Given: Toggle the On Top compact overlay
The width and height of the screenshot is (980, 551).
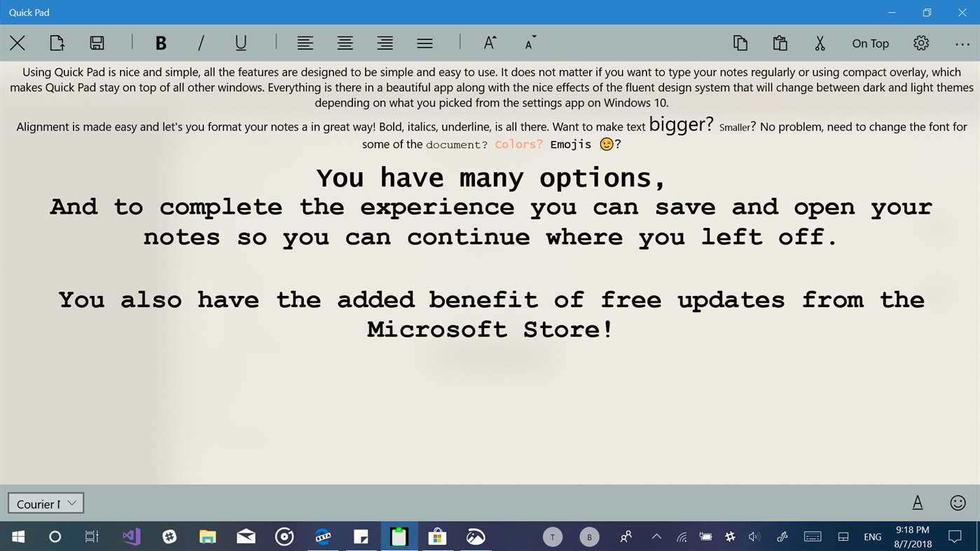Looking at the screenshot, I should click(x=871, y=43).
